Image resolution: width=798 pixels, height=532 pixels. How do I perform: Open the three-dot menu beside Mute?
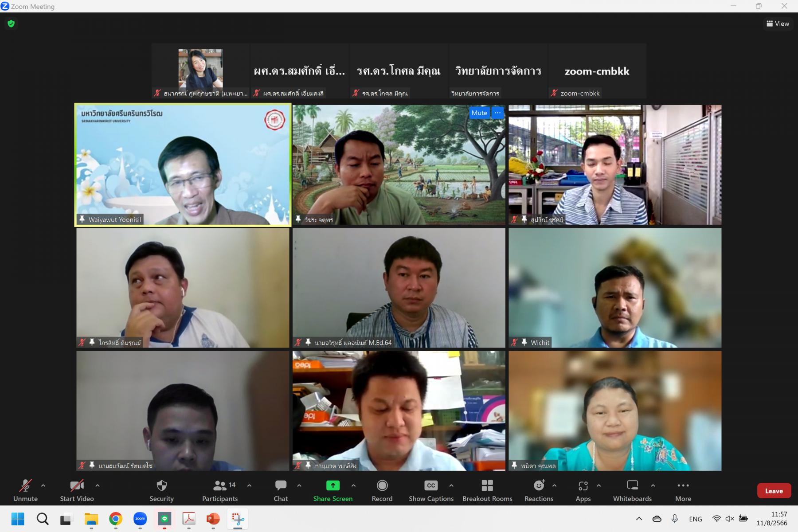click(x=498, y=113)
